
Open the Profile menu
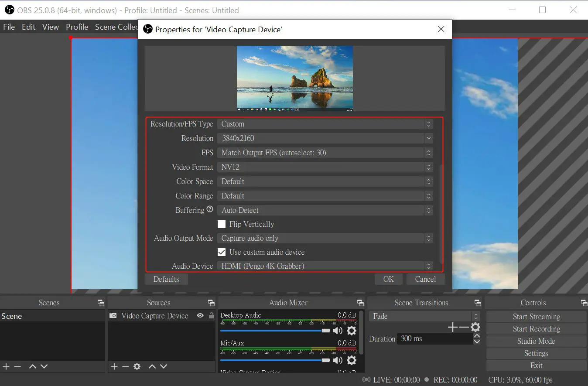click(77, 27)
